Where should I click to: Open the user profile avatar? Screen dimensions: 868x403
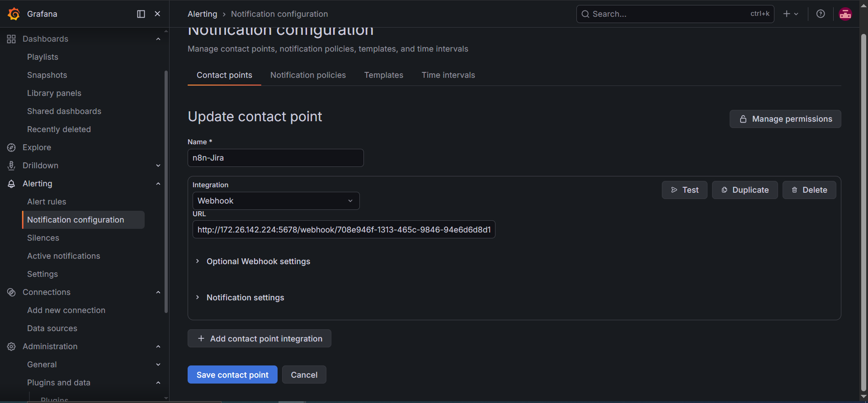(845, 14)
